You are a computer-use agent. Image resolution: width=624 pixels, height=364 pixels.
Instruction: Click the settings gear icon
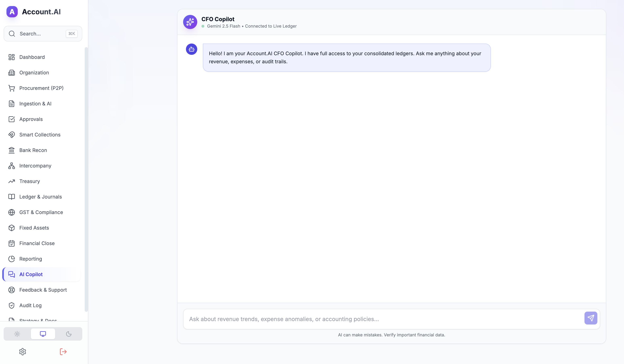(23, 352)
